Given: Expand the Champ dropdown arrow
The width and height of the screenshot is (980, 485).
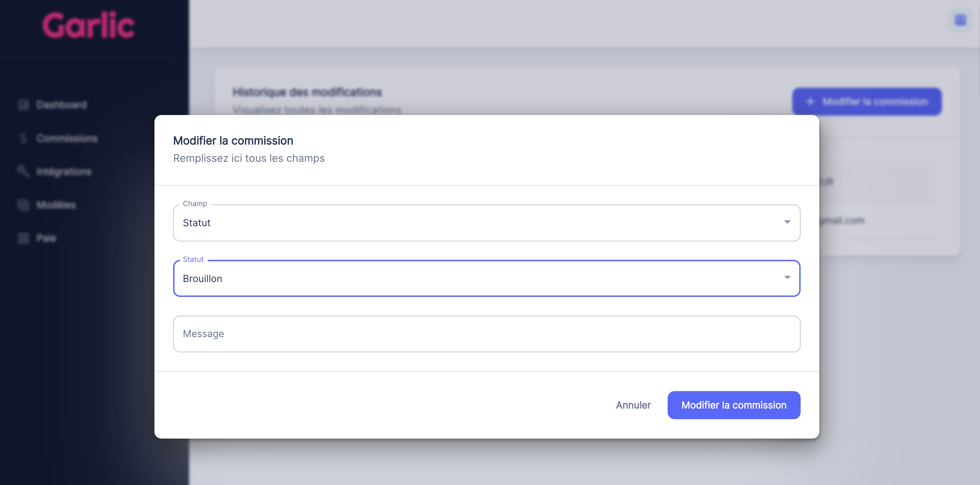Looking at the screenshot, I should pos(787,222).
